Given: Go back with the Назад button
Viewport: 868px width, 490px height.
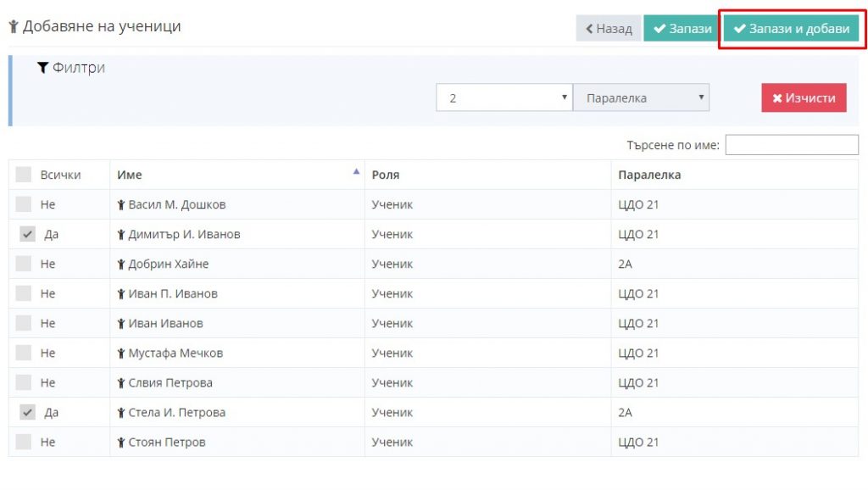Looking at the screenshot, I should coord(609,28).
